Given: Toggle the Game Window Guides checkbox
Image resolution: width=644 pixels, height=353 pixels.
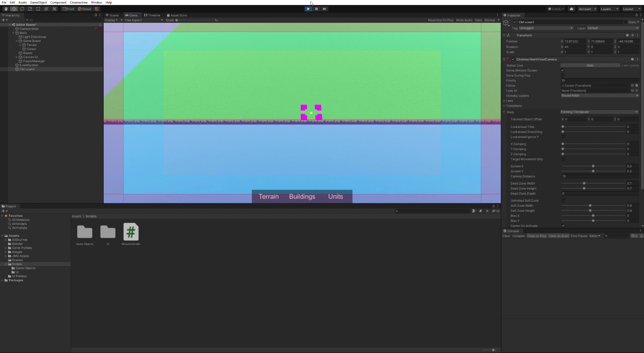Looking at the screenshot, I should pyautogui.click(x=562, y=70).
